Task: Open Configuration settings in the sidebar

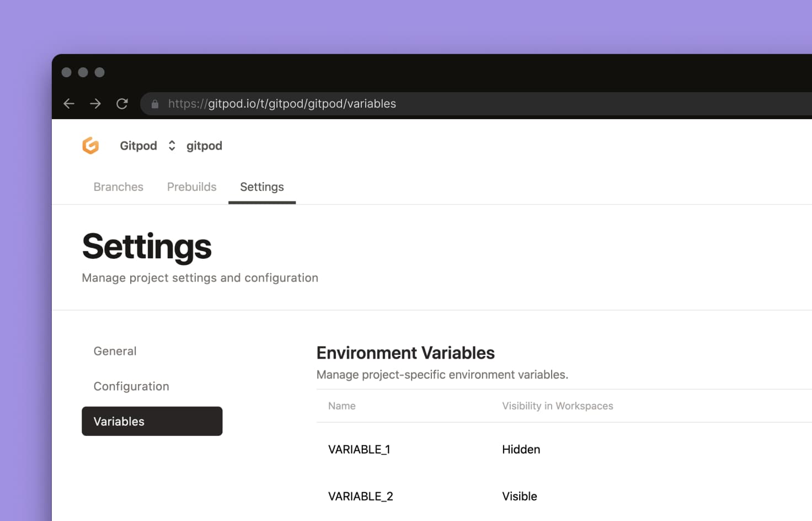Action: click(131, 386)
